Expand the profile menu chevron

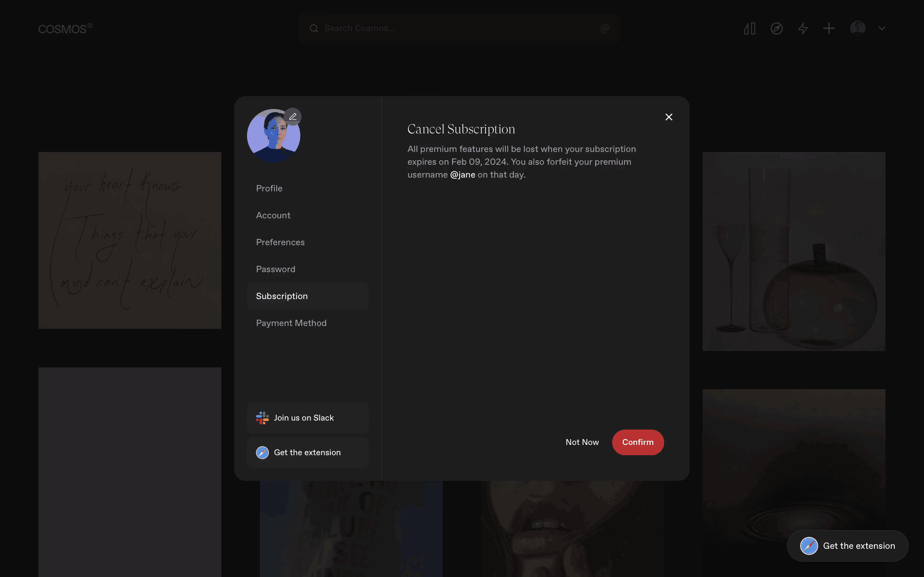click(x=882, y=29)
